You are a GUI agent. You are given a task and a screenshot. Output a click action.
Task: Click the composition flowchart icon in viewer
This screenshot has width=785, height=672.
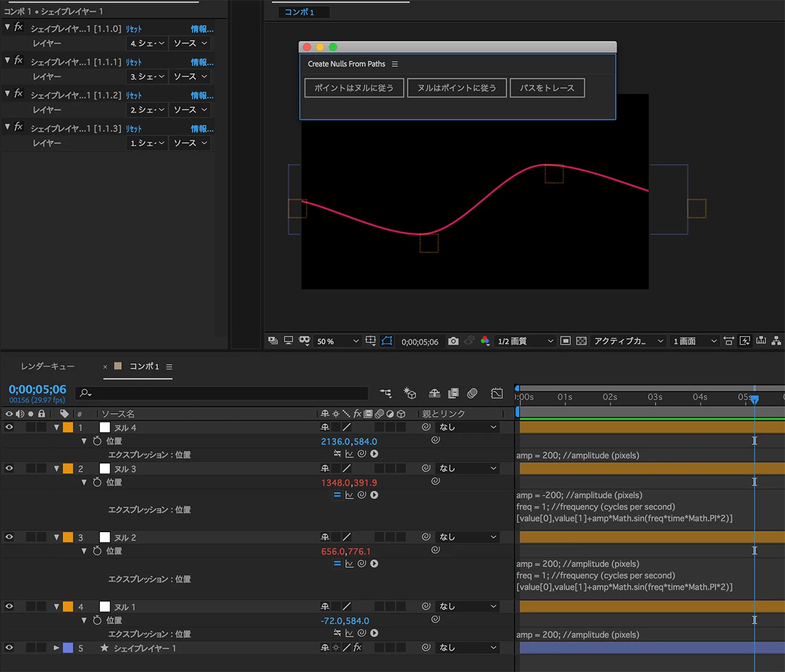tap(777, 341)
